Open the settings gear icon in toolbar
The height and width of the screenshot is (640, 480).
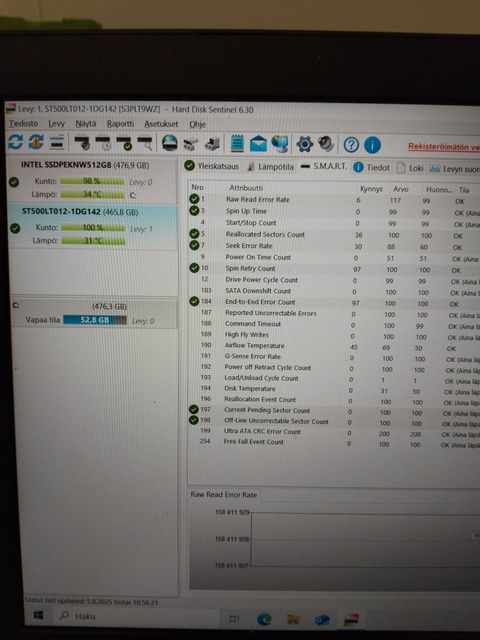(x=305, y=144)
